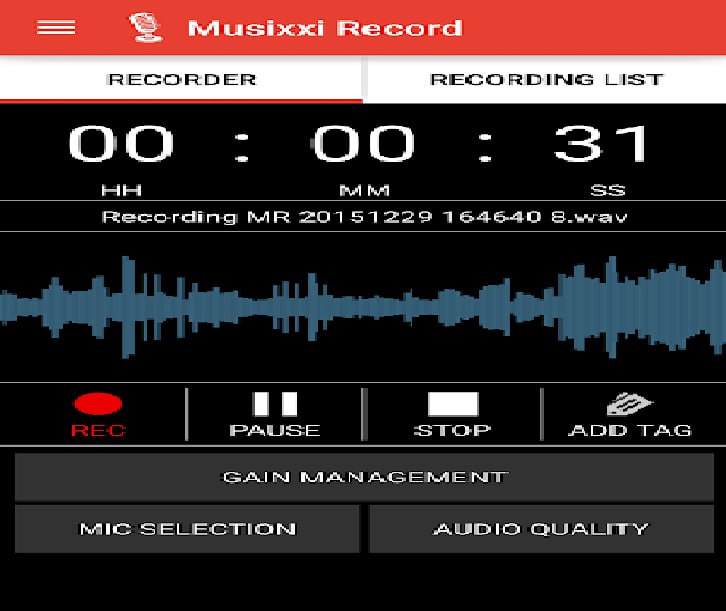Open Mic Selection options
Screen dimensions: 726x611
pos(187,529)
